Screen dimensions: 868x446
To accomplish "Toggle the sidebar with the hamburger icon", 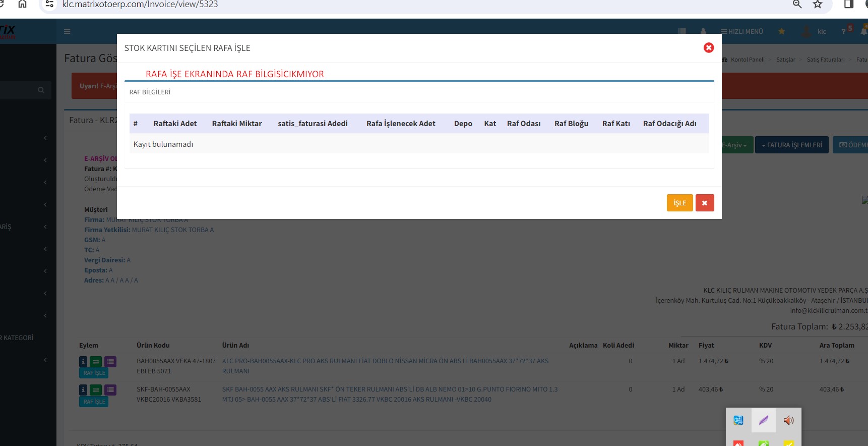I will pos(67,31).
